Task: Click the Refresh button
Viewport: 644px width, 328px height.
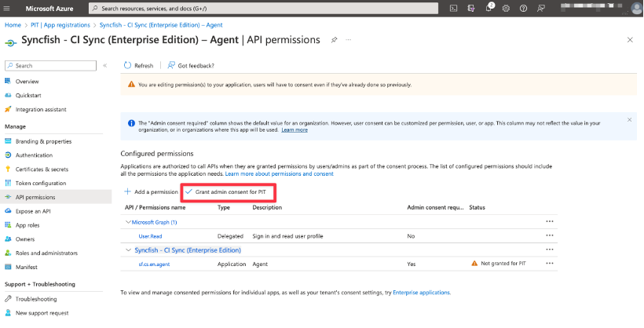Action: pyautogui.click(x=139, y=66)
